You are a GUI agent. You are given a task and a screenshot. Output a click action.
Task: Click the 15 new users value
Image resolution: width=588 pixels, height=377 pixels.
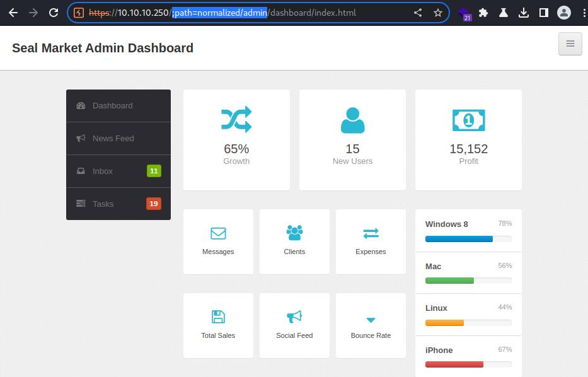(352, 149)
